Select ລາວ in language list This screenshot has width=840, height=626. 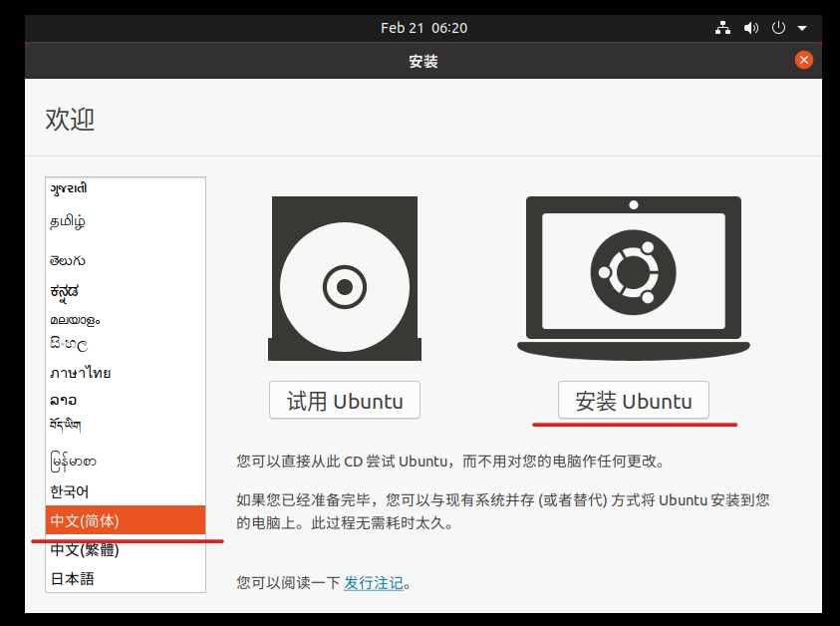(x=126, y=400)
